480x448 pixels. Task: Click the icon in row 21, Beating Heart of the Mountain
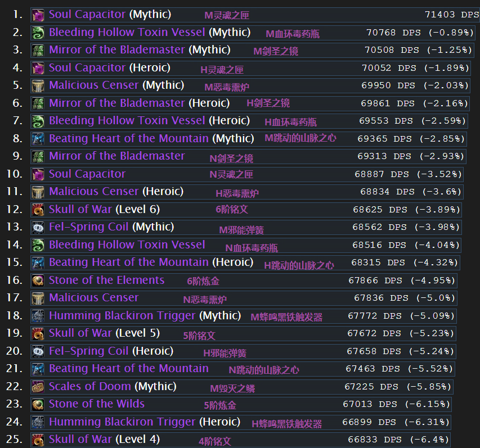[x=38, y=370]
